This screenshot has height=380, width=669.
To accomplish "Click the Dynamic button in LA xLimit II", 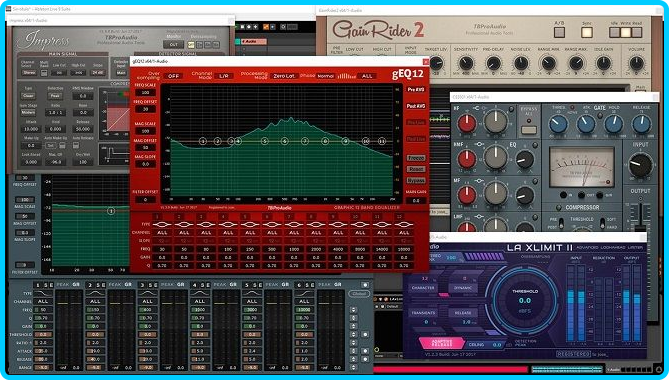I will [x=462, y=288].
